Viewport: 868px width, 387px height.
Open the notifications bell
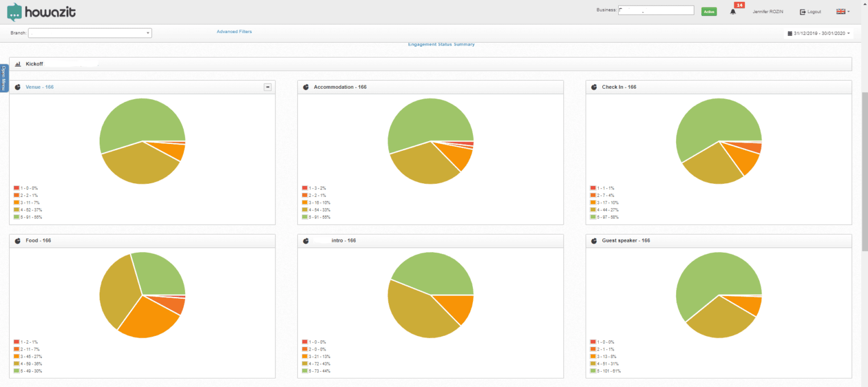(733, 12)
